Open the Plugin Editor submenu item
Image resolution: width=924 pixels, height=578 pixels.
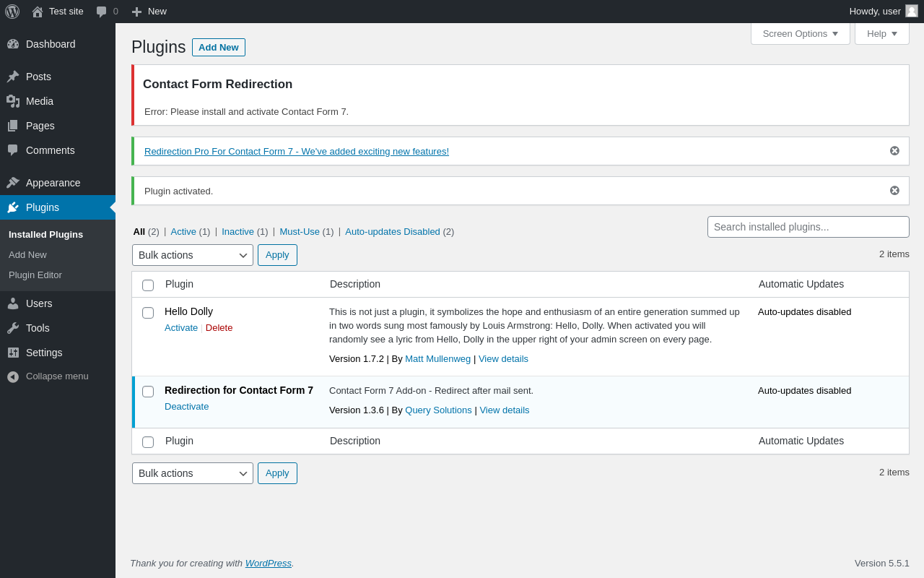tap(35, 275)
